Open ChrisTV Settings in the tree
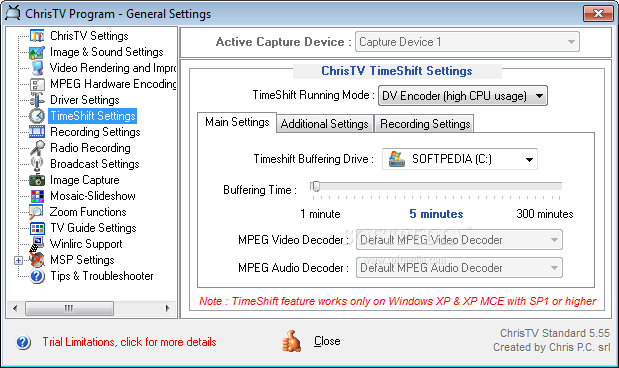This screenshot has height=368, width=619. tap(89, 36)
